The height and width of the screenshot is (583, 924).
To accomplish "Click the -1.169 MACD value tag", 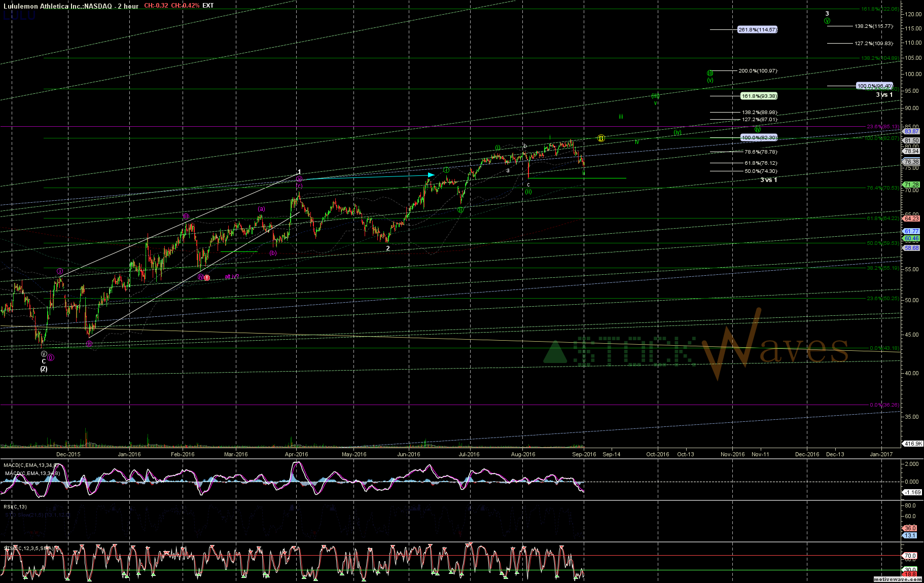I will (x=912, y=492).
